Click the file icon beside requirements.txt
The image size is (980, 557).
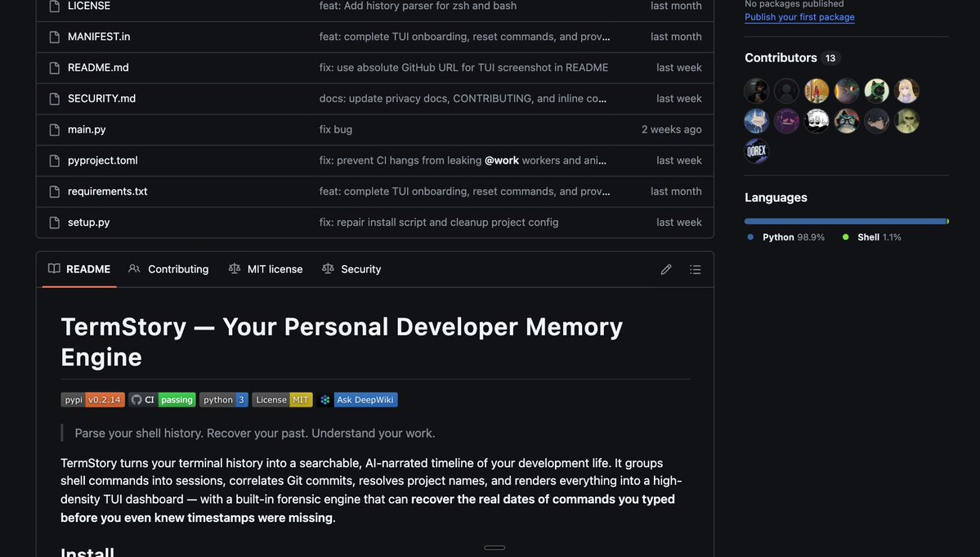[55, 191]
